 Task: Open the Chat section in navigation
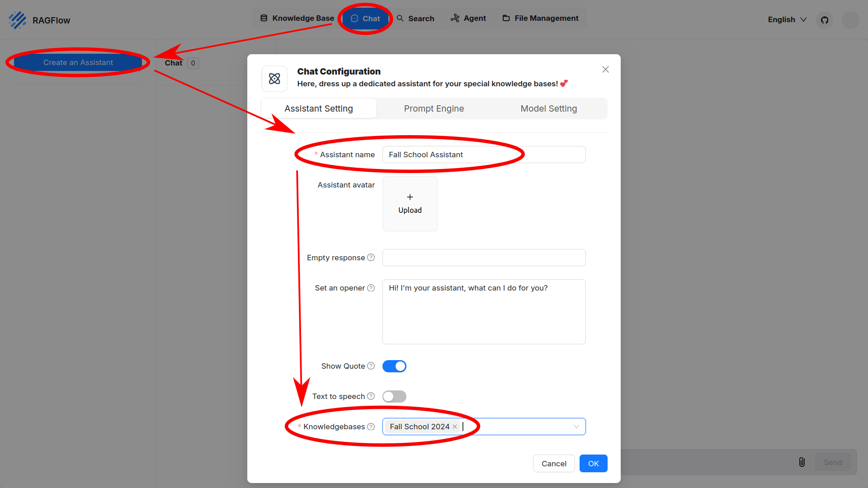click(366, 19)
